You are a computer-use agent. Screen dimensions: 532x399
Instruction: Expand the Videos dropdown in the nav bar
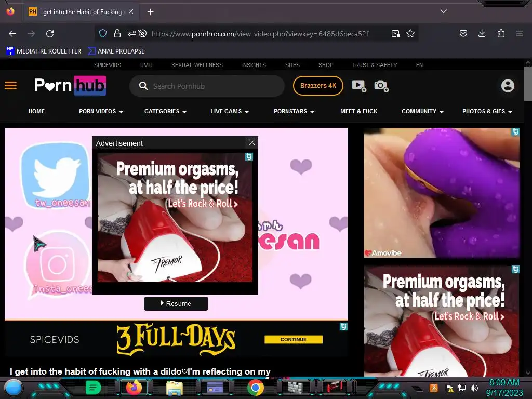(x=101, y=111)
